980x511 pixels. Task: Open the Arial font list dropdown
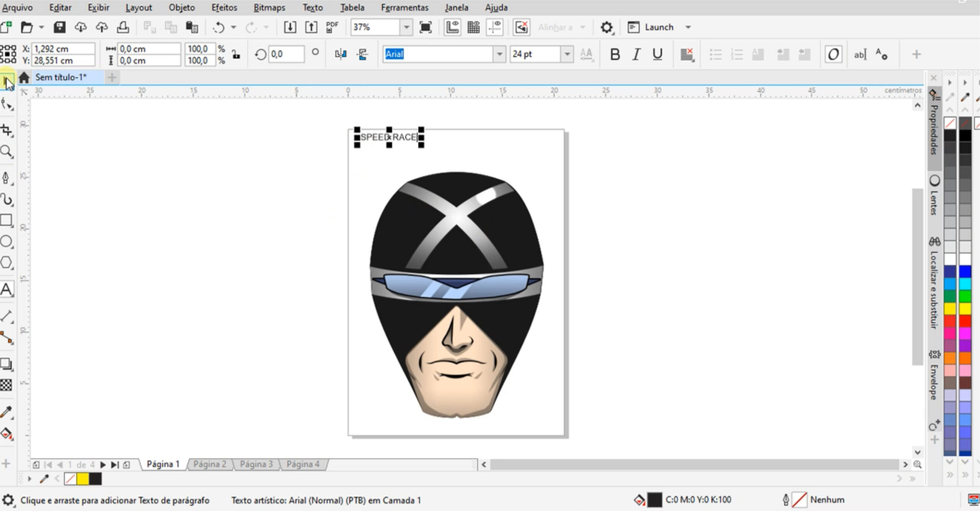click(500, 54)
